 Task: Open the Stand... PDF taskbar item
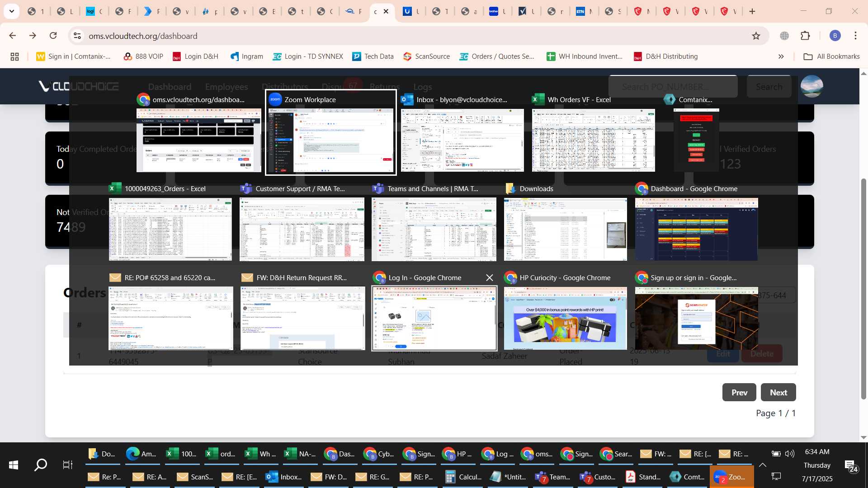(x=643, y=477)
